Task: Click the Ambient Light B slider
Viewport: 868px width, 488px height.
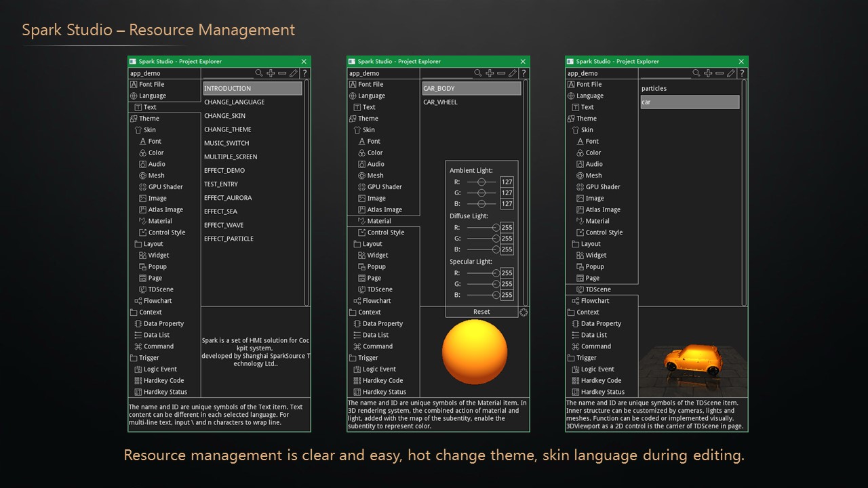Action: pyautogui.click(x=481, y=203)
